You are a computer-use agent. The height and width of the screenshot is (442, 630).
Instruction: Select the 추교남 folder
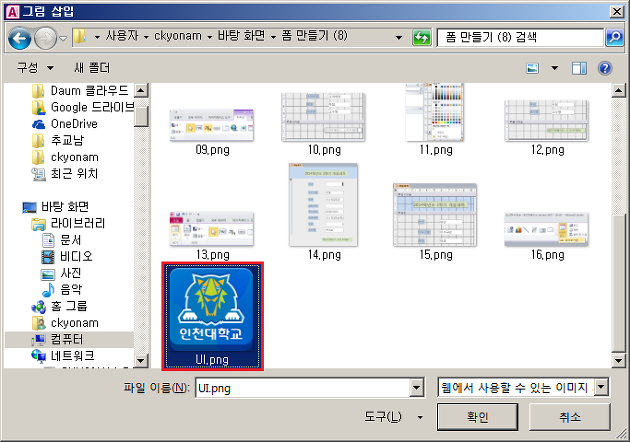58,140
